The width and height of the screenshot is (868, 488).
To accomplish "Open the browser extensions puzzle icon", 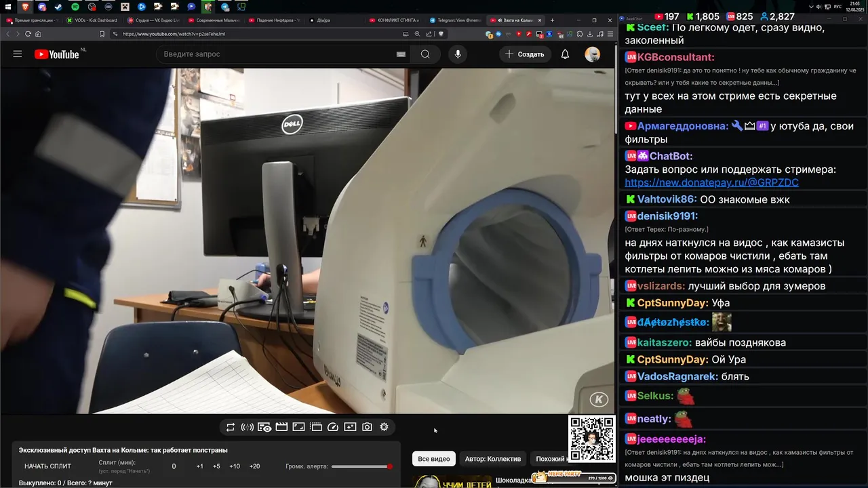I will pyautogui.click(x=578, y=34).
